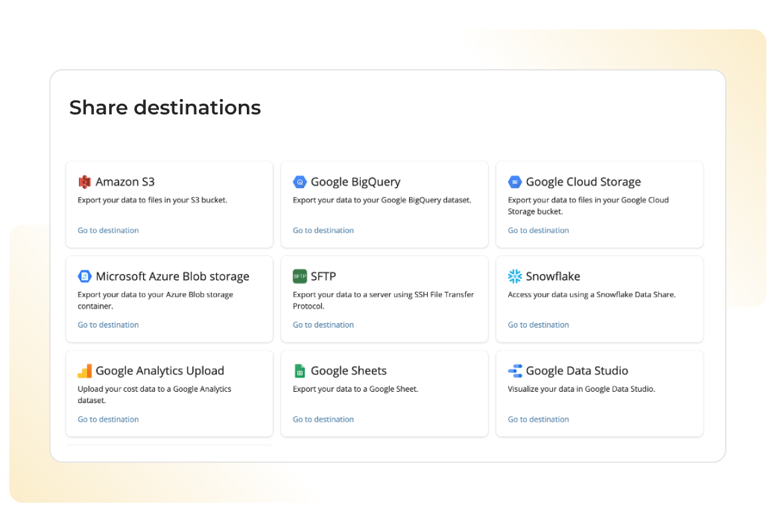This screenshot has width=777, height=532.
Task: Open Go to destination under SFTP
Action: pos(323,325)
